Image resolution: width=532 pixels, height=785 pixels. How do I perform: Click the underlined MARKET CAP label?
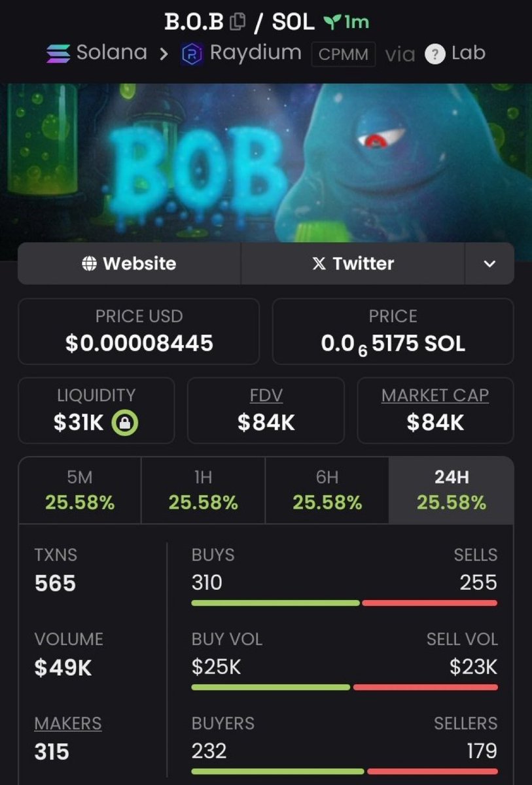435,395
